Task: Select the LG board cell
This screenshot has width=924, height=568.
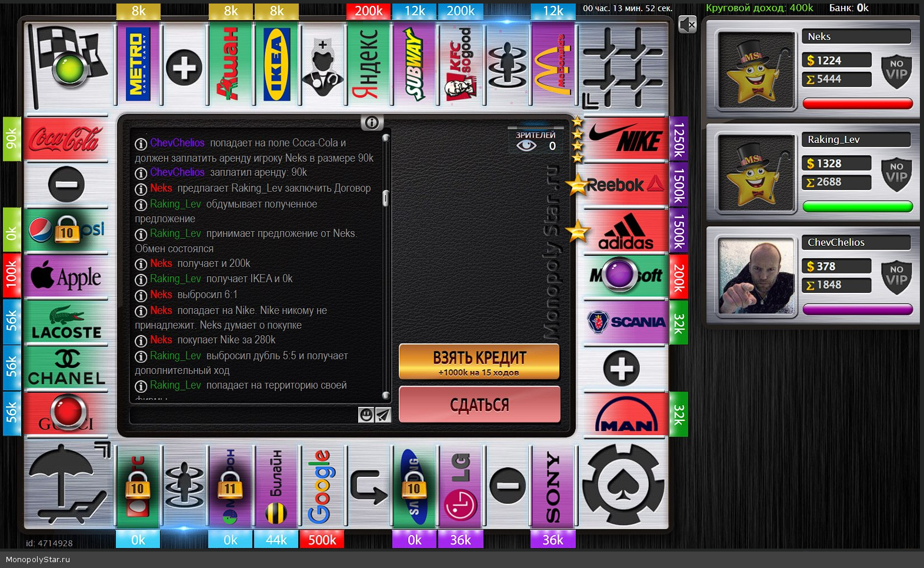Action: 461,487
